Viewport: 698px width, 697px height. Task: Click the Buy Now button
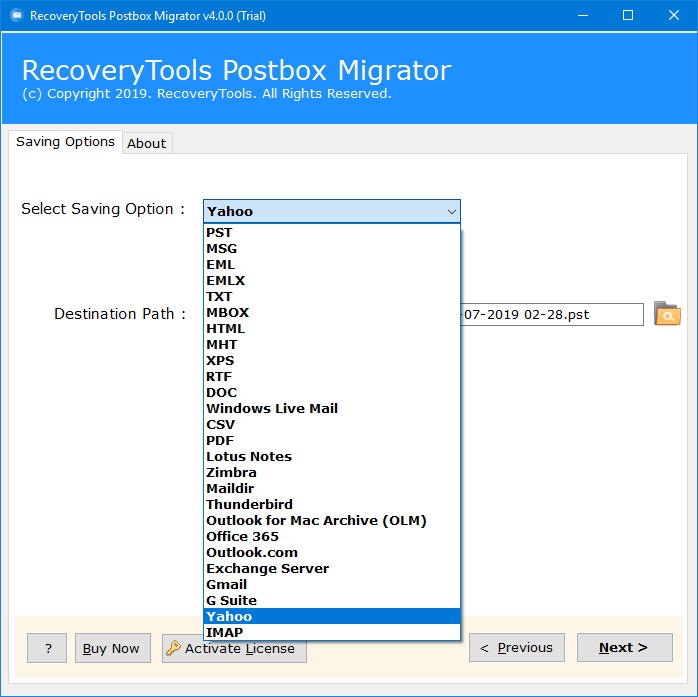coord(113,648)
